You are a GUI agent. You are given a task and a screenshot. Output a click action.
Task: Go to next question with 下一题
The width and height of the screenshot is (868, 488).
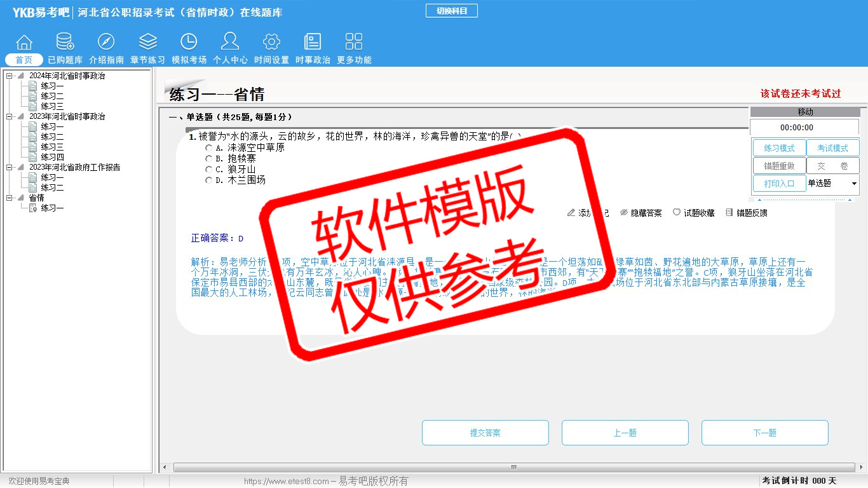pyautogui.click(x=764, y=433)
